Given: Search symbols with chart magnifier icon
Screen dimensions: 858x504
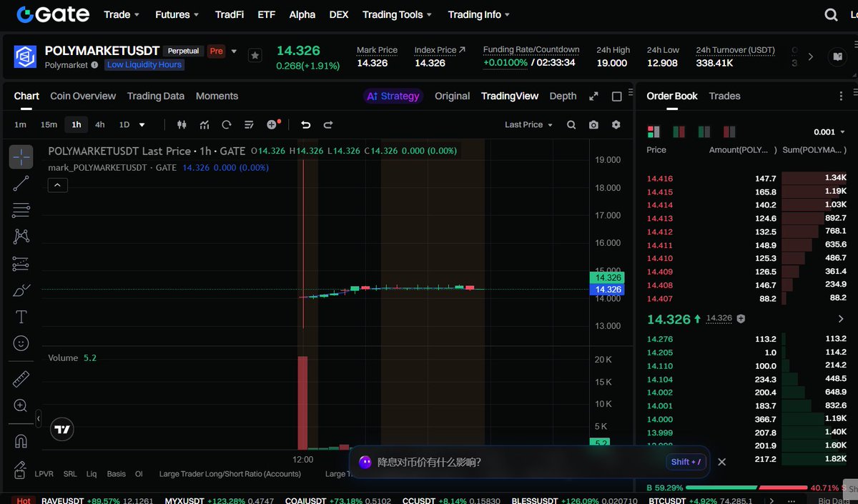Looking at the screenshot, I should (x=571, y=124).
